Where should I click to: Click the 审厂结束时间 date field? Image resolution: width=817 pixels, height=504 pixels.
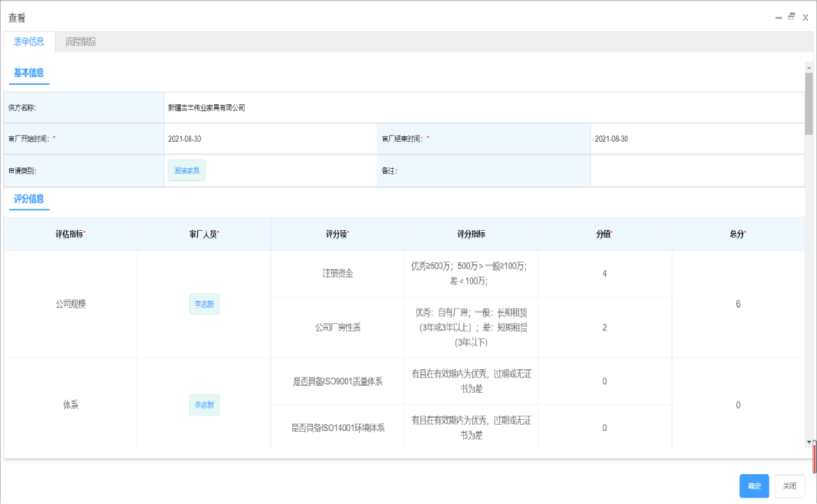pyautogui.click(x=697, y=139)
